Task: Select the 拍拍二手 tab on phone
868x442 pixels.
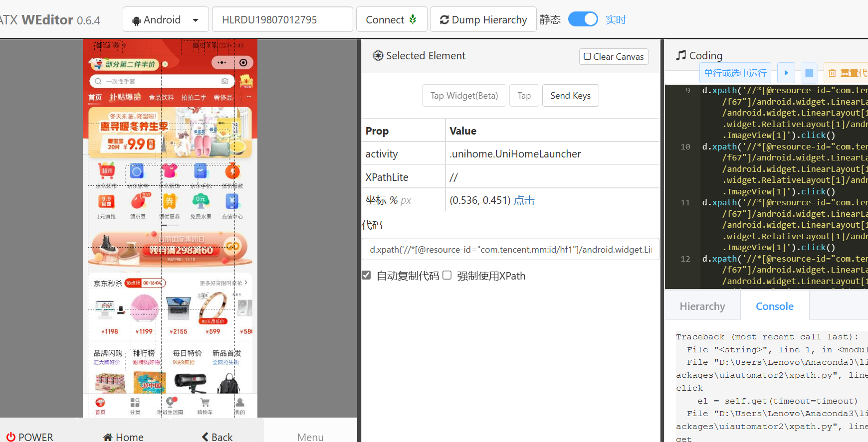Action: (194, 97)
